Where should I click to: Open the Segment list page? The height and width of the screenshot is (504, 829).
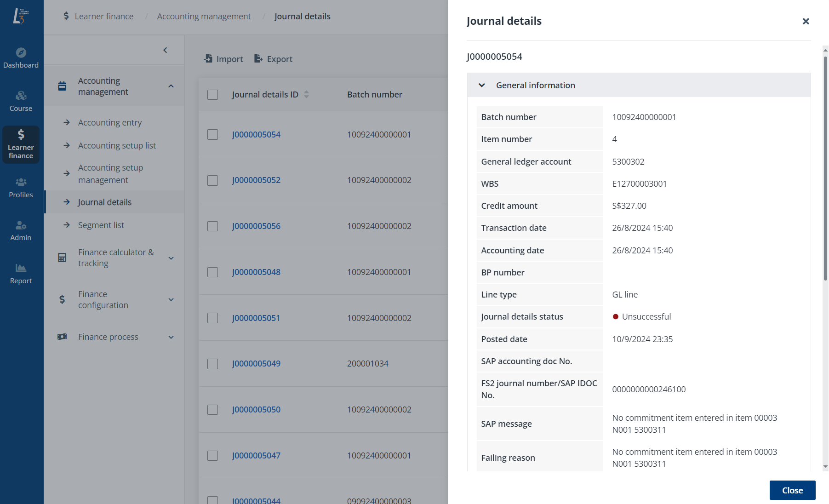[x=101, y=225]
